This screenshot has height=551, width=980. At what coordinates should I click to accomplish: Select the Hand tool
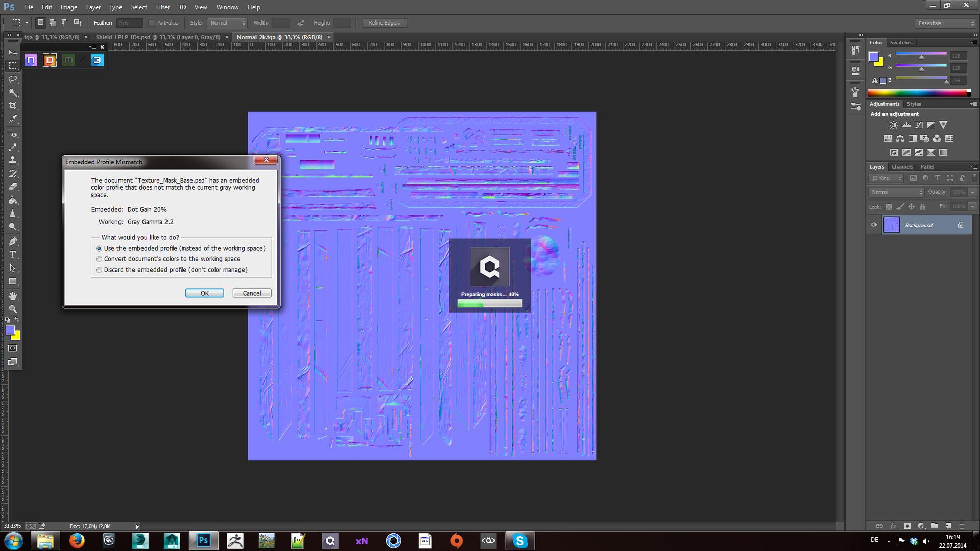[13, 296]
